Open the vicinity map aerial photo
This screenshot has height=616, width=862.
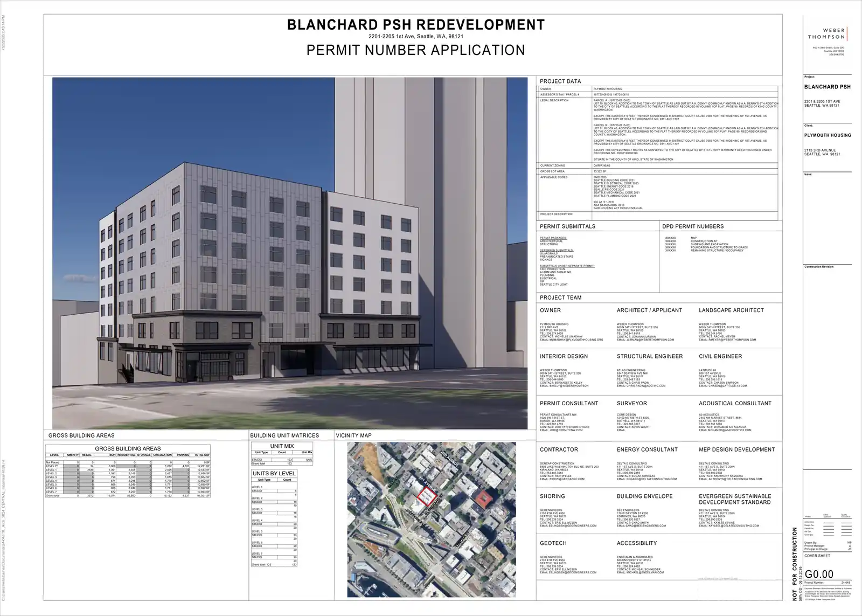pyautogui.click(x=432, y=520)
